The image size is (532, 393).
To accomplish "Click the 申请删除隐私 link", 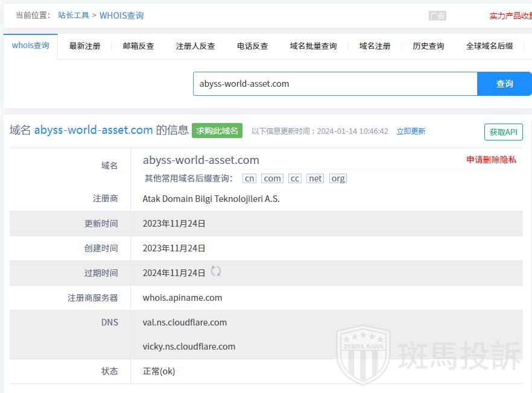I will [x=491, y=160].
